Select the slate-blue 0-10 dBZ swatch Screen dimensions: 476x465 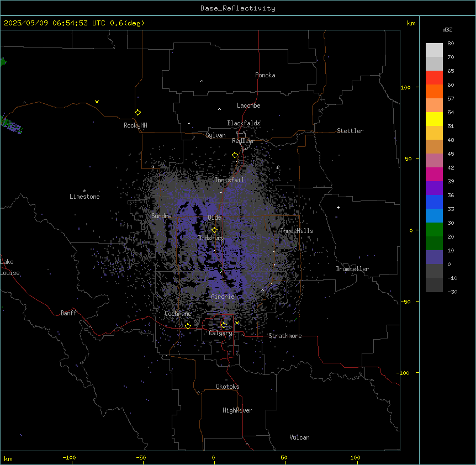434,257
